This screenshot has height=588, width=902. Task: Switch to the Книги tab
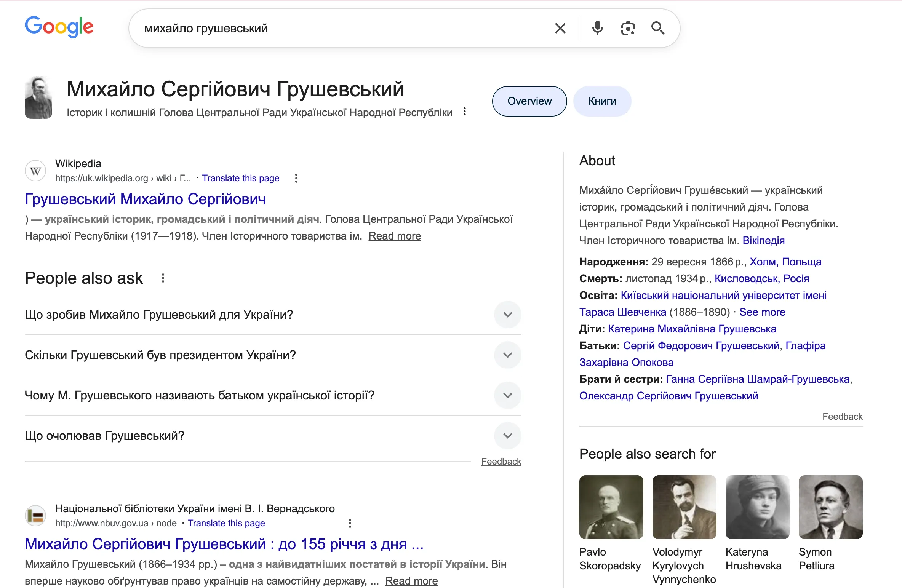pyautogui.click(x=602, y=101)
